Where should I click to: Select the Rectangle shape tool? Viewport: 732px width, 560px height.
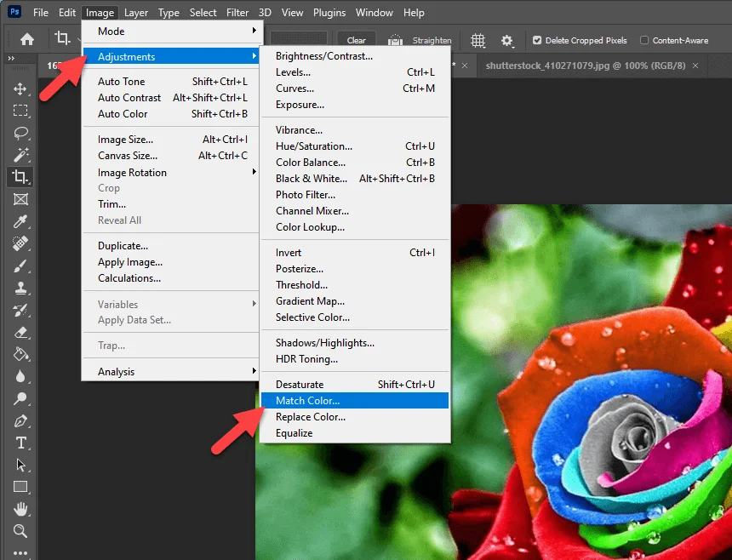pos(20,487)
